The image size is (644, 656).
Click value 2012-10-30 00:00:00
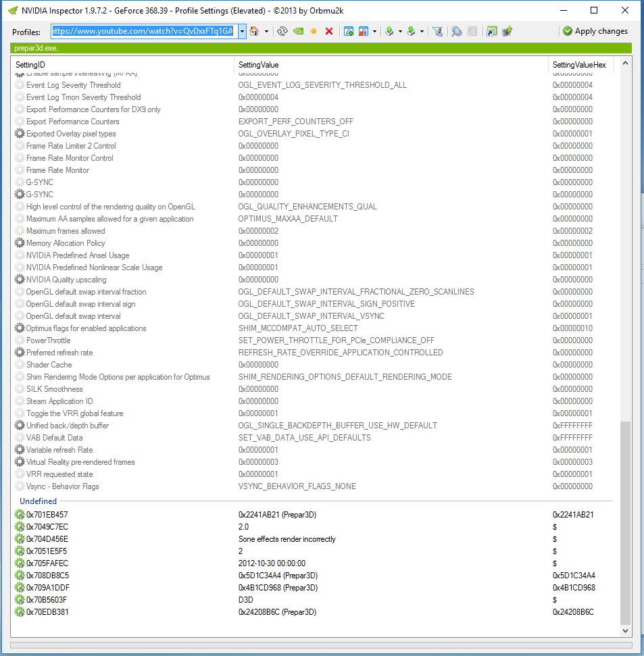tap(272, 563)
